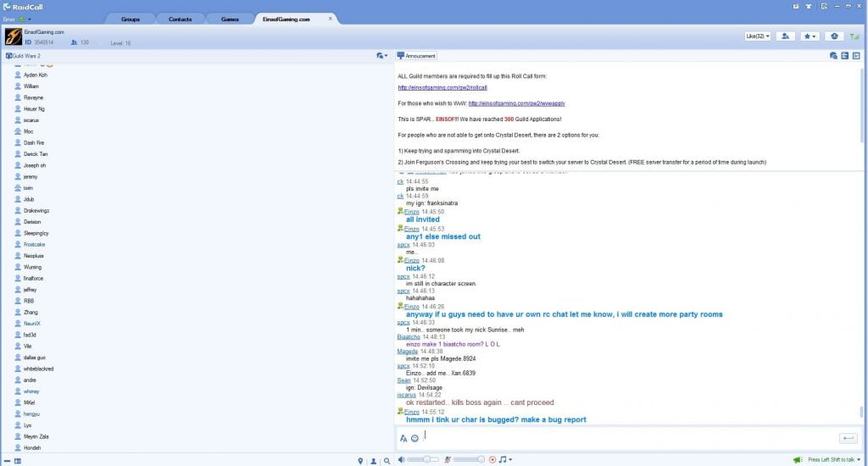Open the gw2/rollcall link
The height and width of the screenshot is (466, 868).
pos(442,87)
